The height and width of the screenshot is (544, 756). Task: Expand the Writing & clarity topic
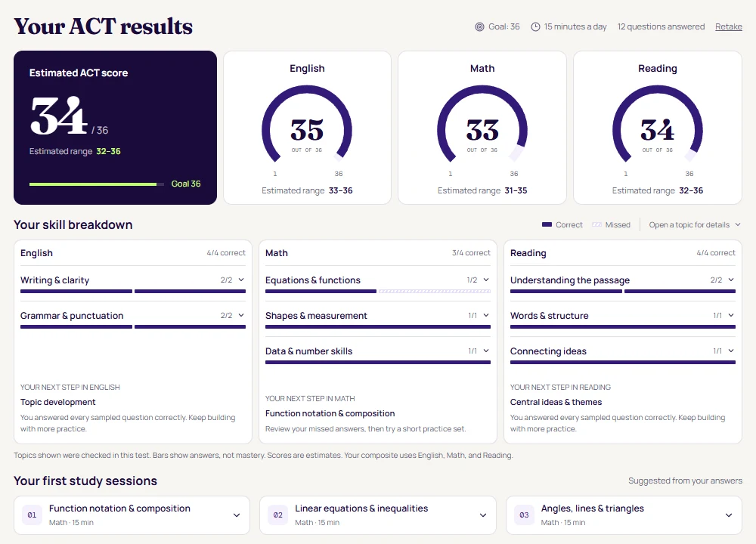pyautogui.click(x=241, y=280)
